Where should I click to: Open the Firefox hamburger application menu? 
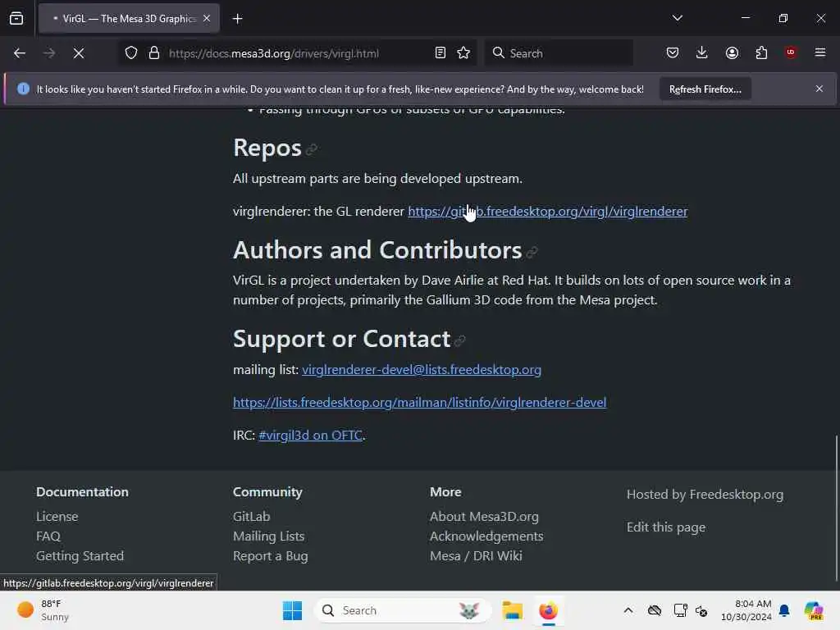tap(820, 52)
